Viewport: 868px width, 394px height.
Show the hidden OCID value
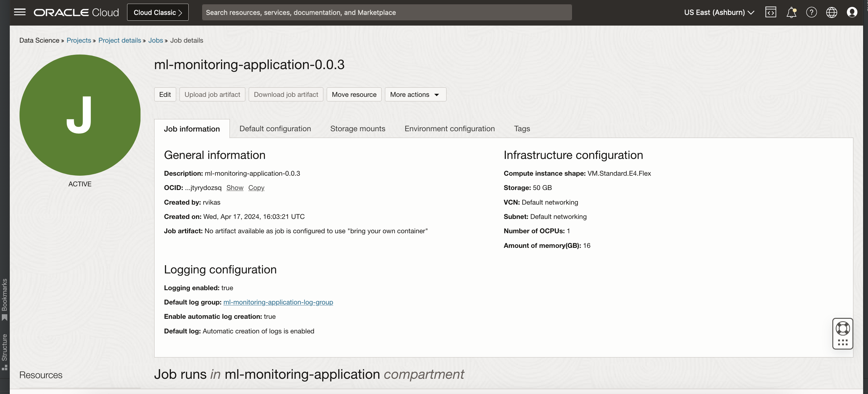point(235,188)
